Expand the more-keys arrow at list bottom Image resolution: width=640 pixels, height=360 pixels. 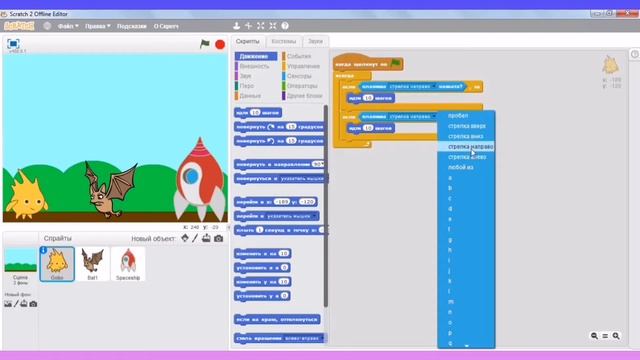point(466,346)
